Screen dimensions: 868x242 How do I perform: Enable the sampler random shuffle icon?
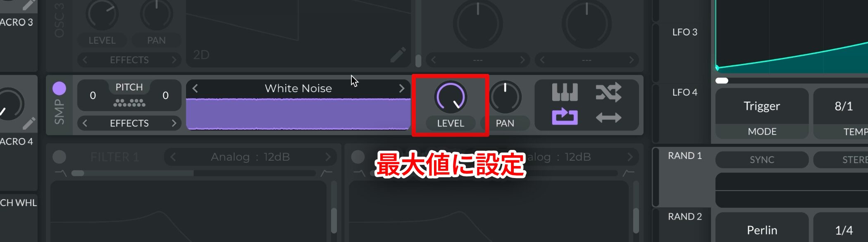click(608, 92)
